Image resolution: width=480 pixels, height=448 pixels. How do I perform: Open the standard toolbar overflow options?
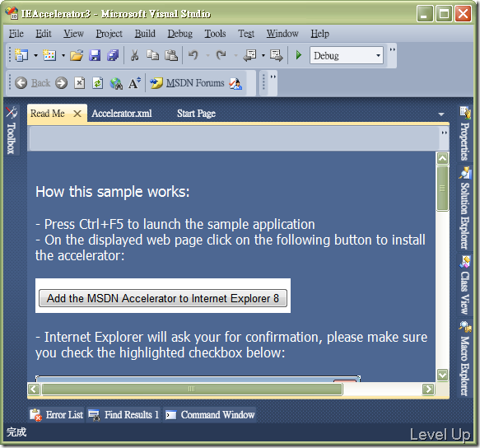click(392, 55)
